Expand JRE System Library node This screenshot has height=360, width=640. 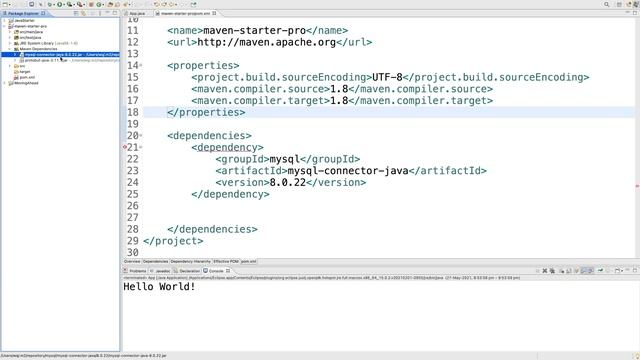click(x=10, y=43)
